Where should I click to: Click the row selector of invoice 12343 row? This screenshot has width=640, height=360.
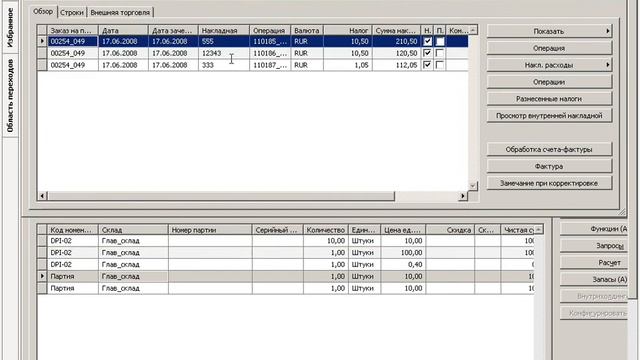[42, 53]
